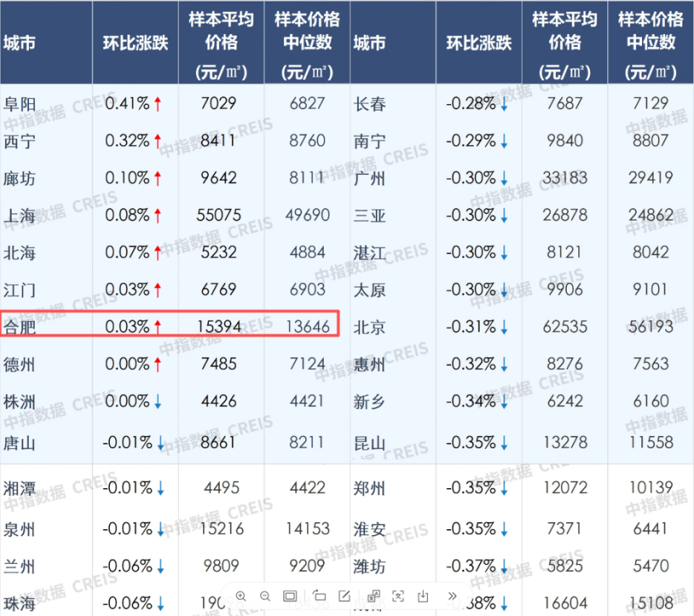
Task: Select the city cell 长春
Action: tap(369, 104)
